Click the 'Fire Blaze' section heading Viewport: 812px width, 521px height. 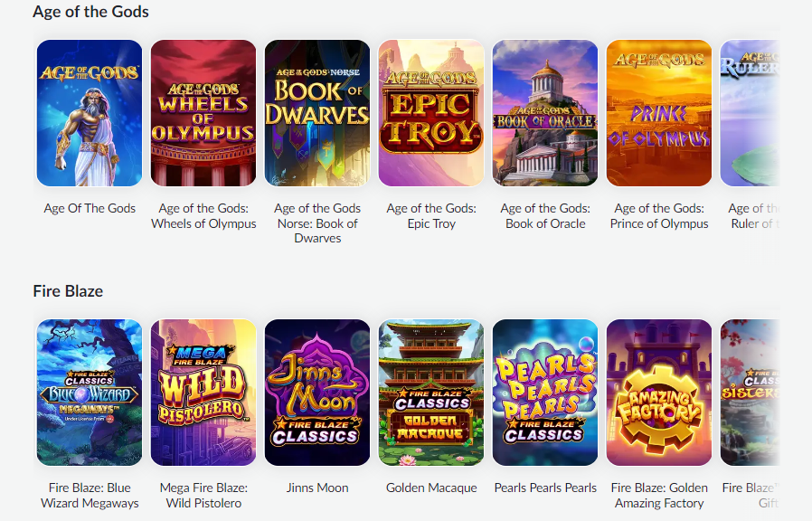point(68,291)
